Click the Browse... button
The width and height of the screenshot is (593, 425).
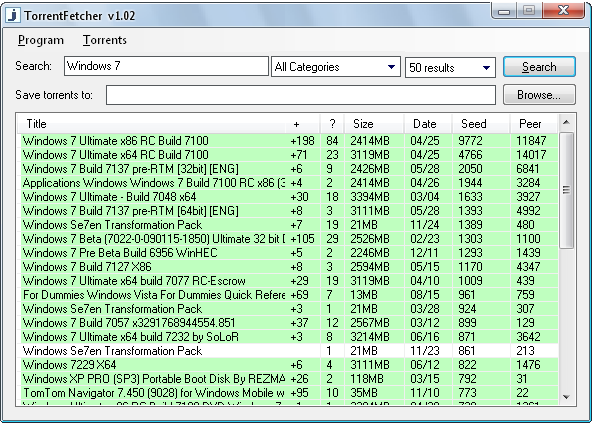tap(539, 95)
